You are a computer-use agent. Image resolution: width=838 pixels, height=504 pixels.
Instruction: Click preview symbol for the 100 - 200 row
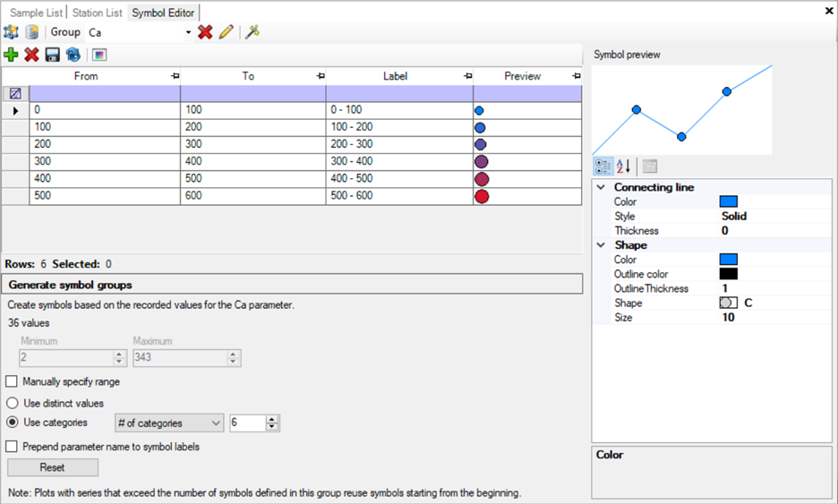pos(480,128)
